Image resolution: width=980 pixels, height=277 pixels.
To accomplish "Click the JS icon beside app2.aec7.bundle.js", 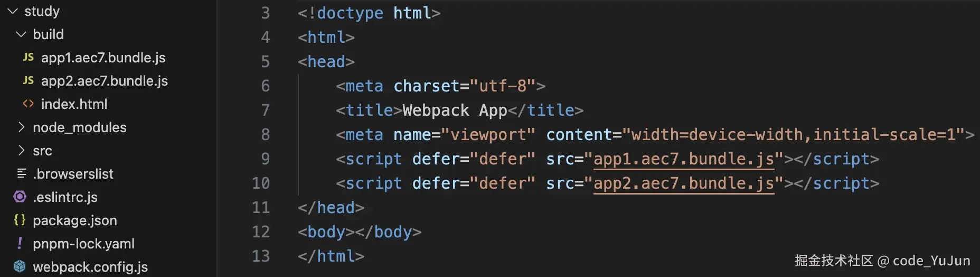I will pyautogui.click(x=29, y=80).
